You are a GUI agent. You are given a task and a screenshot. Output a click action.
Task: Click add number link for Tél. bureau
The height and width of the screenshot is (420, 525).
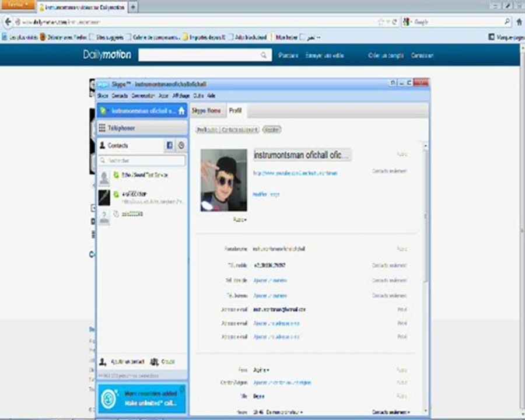270,296
